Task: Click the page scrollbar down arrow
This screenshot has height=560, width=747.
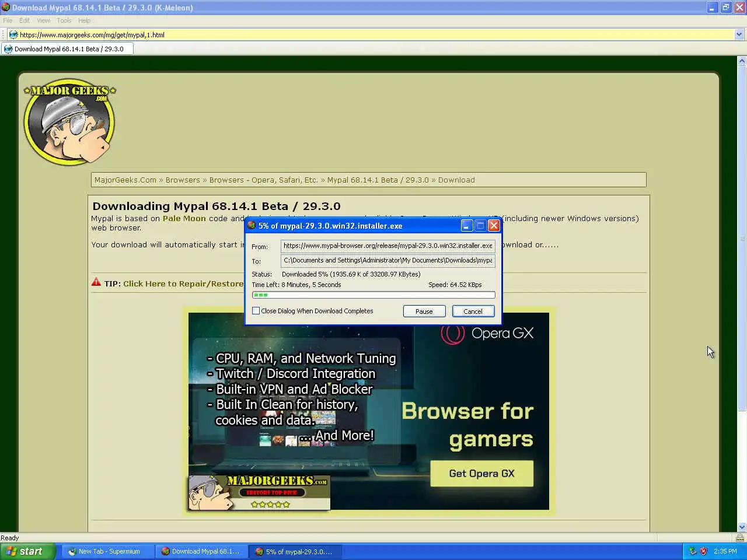Action: click(x=742, y=527)
